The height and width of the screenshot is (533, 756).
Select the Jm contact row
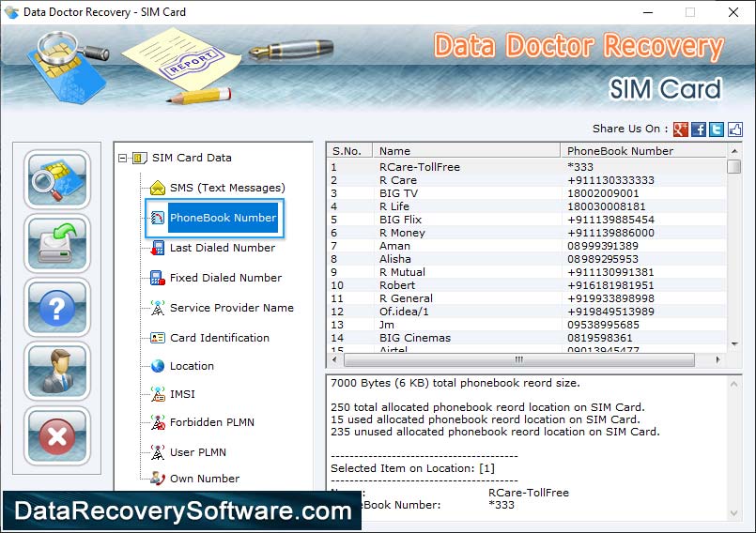click(x=527, y=325)
